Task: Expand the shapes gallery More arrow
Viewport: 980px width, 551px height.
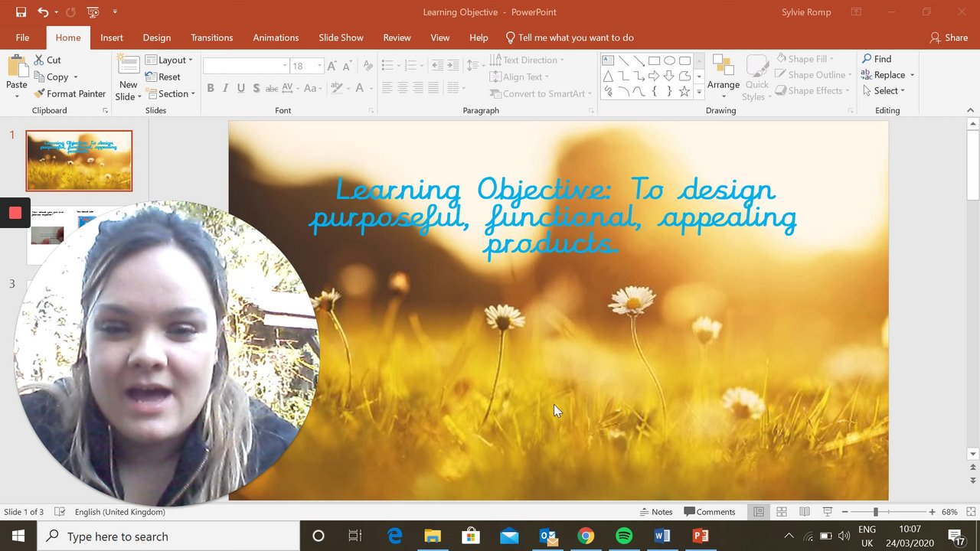Action: pyautogui.click(x=698, y=93)
